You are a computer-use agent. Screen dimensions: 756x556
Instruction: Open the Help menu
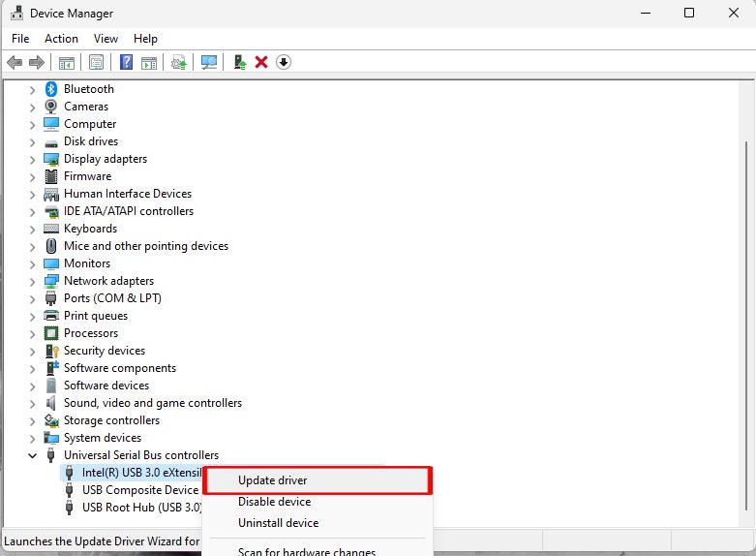[x=145, y=39]
